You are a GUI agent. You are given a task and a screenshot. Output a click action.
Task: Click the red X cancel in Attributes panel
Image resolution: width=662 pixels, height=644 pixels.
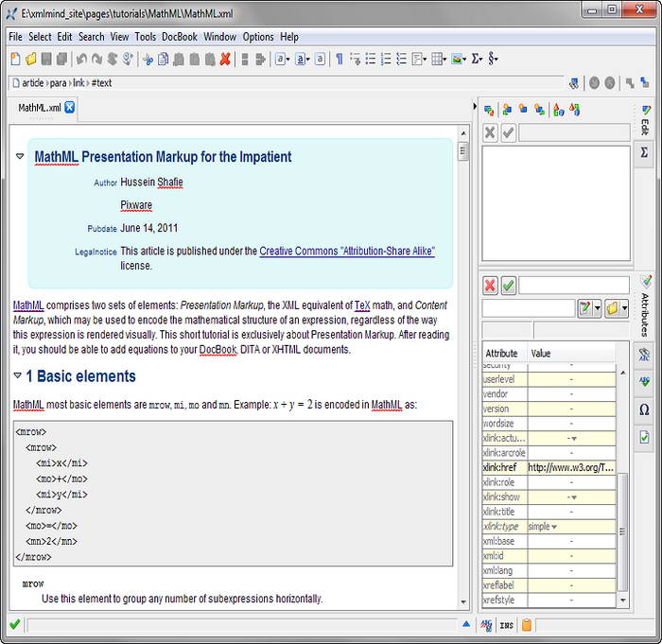coord(490,285)
